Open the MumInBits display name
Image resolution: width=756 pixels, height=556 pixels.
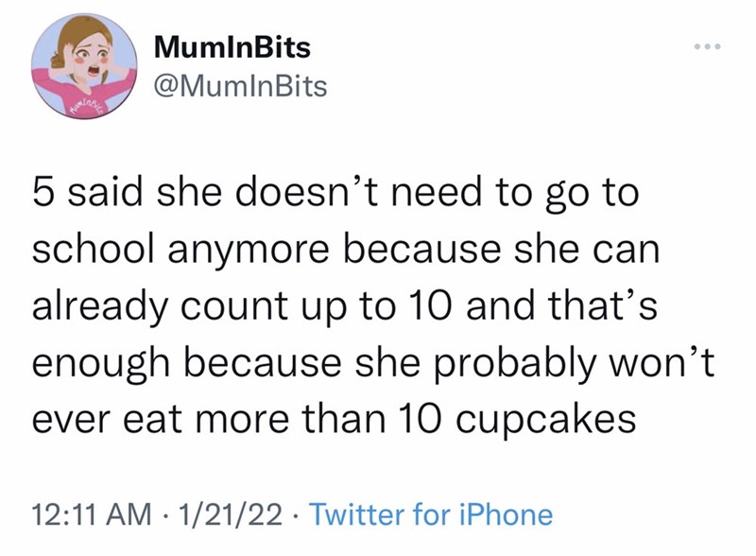pyautogui.click(x=230, y=45)
